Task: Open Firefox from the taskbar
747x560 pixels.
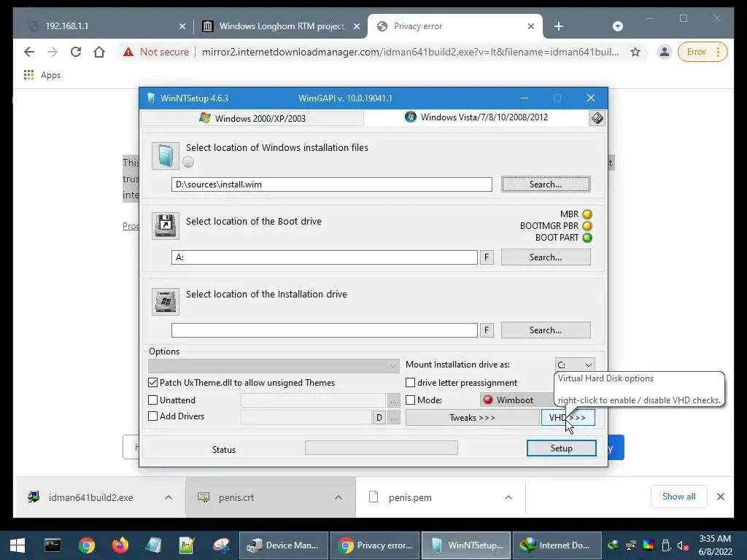Action: [120, 545]
